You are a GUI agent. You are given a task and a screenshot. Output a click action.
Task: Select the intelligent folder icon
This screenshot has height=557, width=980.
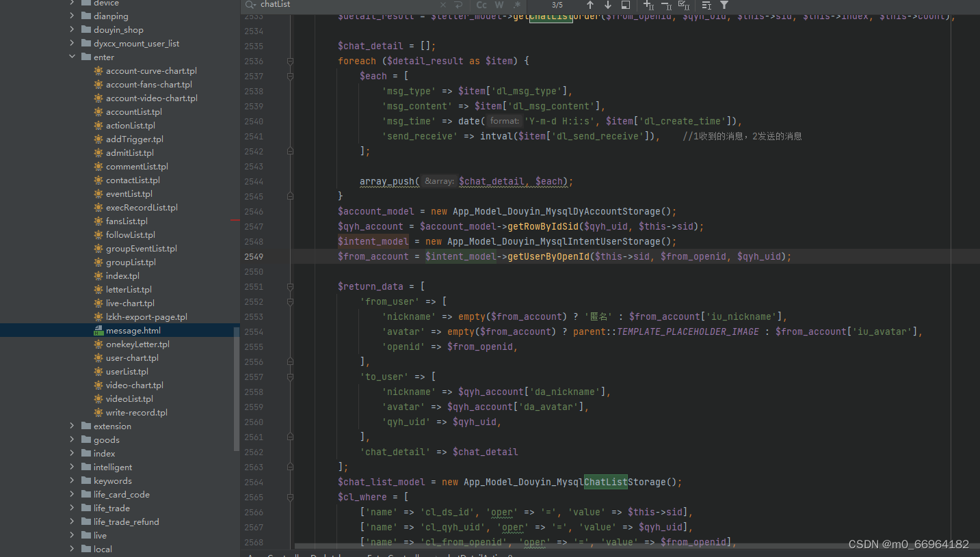(86, 467)
